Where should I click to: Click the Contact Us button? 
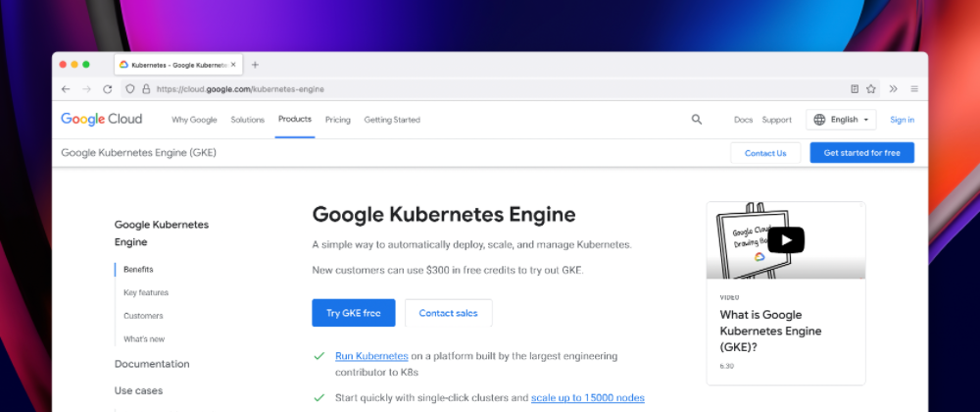click(765, 153)
